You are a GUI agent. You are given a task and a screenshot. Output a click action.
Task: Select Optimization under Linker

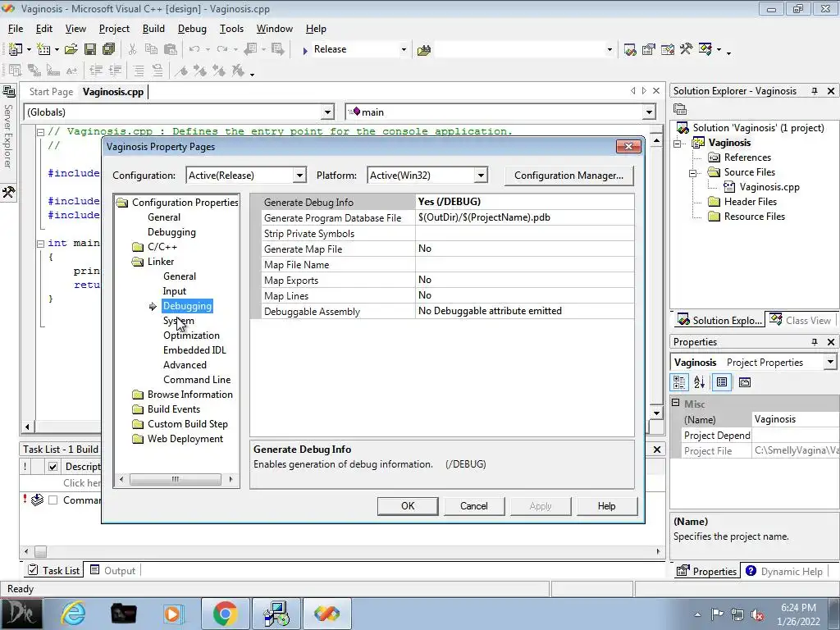click(x=191, y=336)
